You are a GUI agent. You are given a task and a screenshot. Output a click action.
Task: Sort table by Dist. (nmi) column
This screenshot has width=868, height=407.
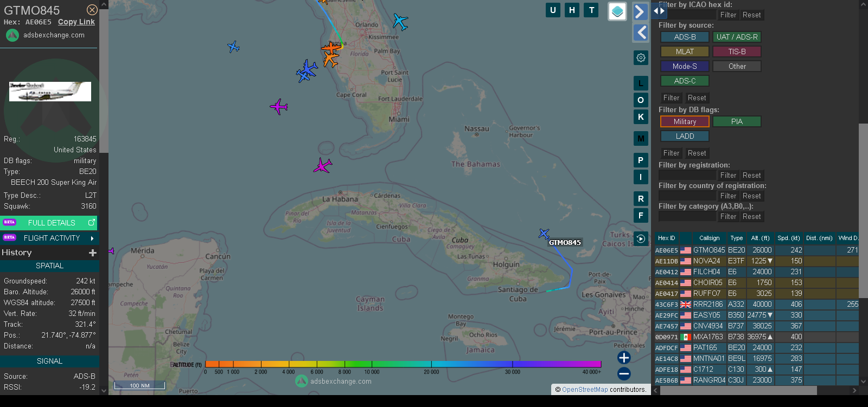click(x=819, y=238)
